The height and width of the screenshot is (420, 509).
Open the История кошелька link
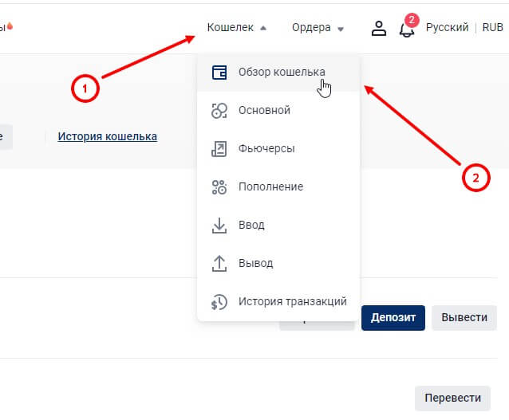pyautogui.click(x=107, y=136)
